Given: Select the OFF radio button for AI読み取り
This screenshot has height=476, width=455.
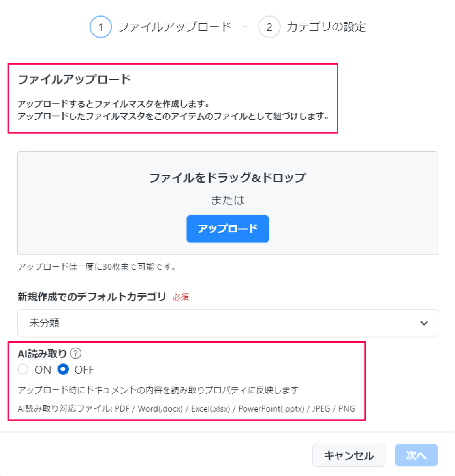Looking at the screenshot, I should click(x=63, y=369).
